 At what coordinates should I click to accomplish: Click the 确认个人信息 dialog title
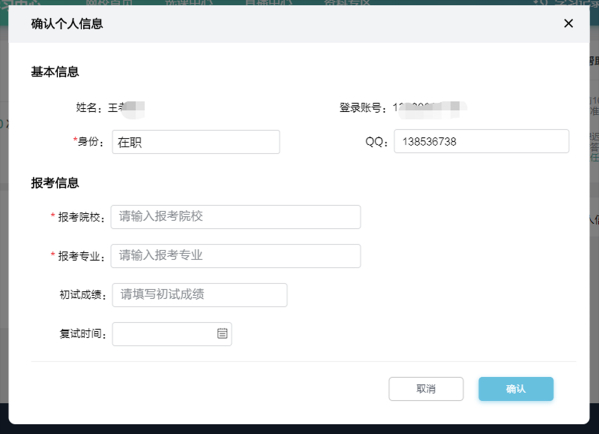(x=67, y=24)
